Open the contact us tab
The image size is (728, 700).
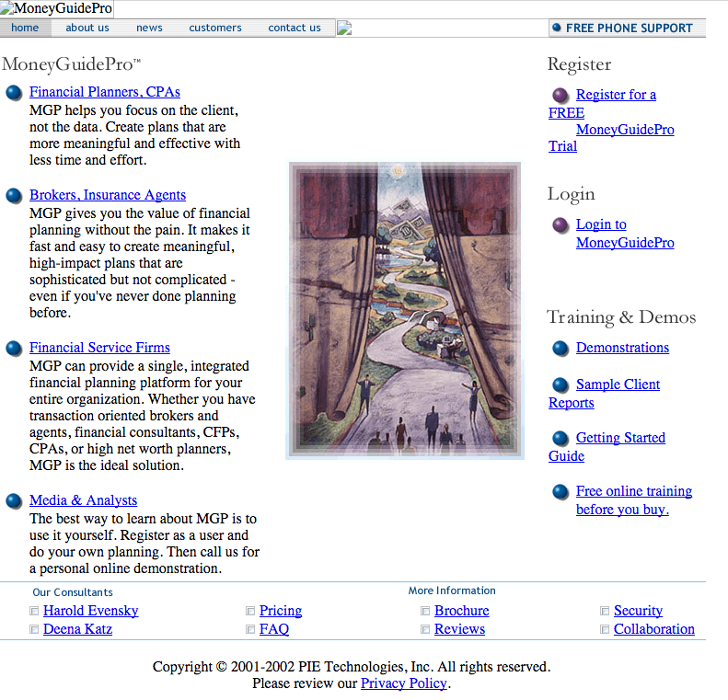[295, 28]
